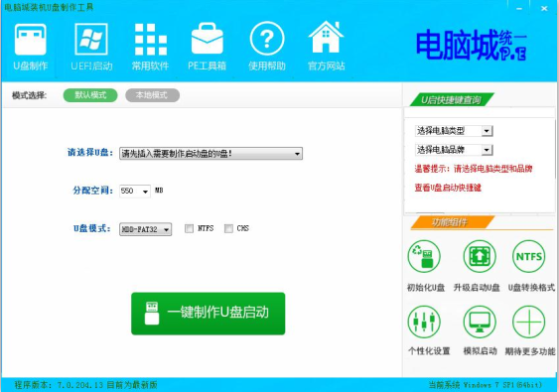The width and height of the screenshot is (559, 392).
Task: Enable the CHS checkbox
Action: (x=228, y=228)
